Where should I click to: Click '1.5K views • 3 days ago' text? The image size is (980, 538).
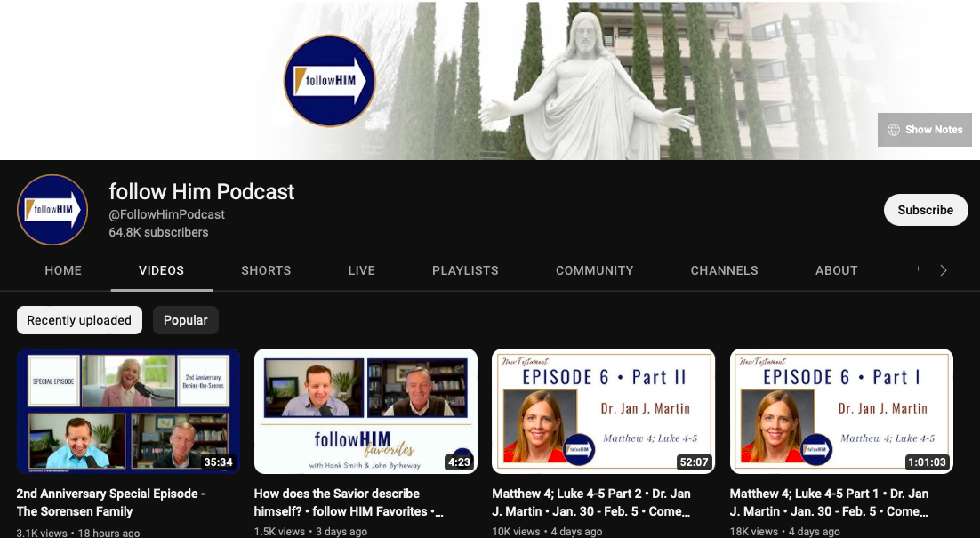click(x=310, y=532)
